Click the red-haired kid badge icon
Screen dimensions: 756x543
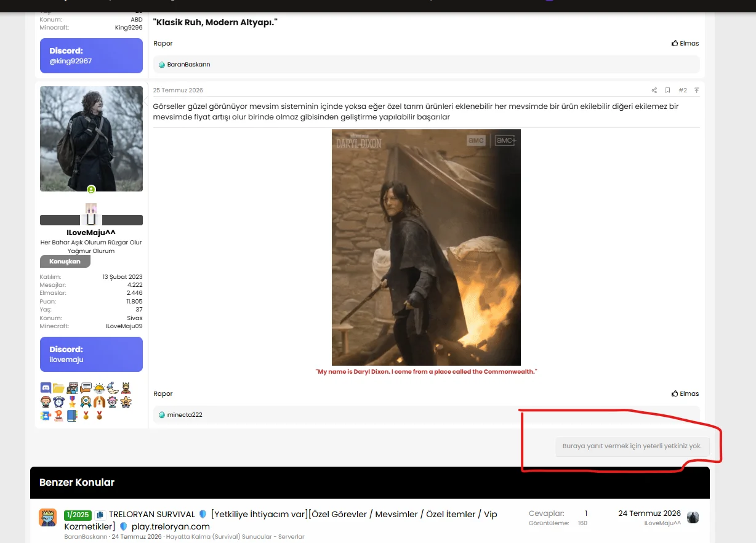coord(46,401)
